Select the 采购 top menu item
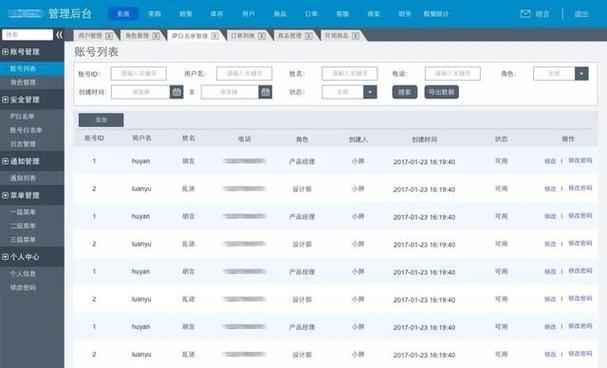Image resolution: width=607 pixels, height=368 pixels. coord(154,14)
